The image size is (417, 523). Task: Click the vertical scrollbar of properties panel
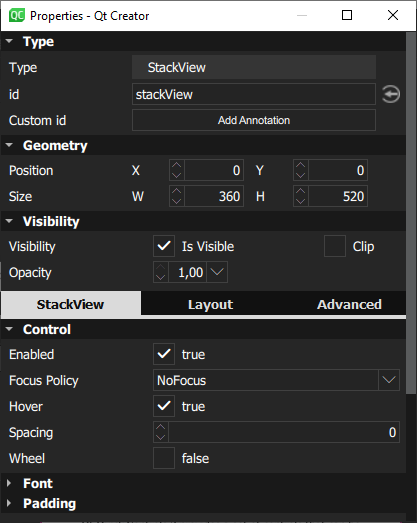(x=411, y=213)
